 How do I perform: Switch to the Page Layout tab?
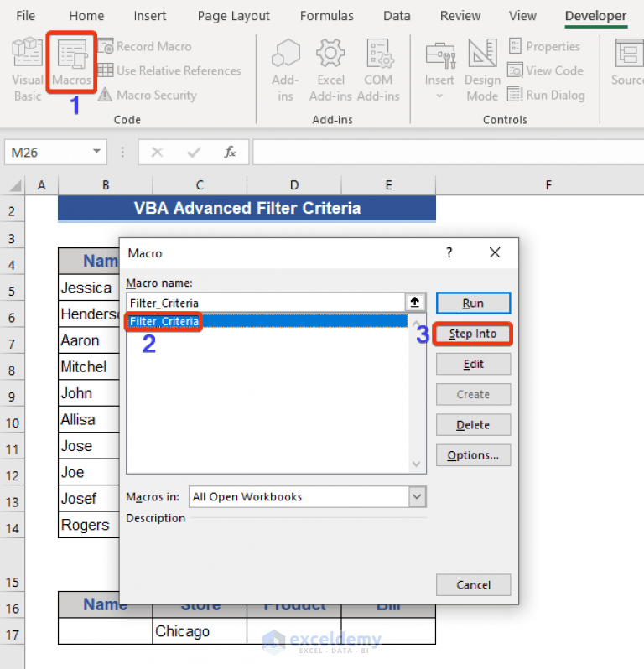[x=233, y=16]
